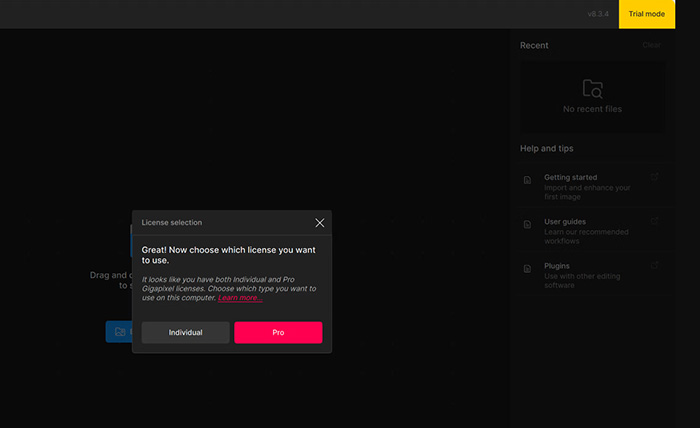Click the Recent section heading
This screenshot has width=700, height=428.
[x=534, y=45]
